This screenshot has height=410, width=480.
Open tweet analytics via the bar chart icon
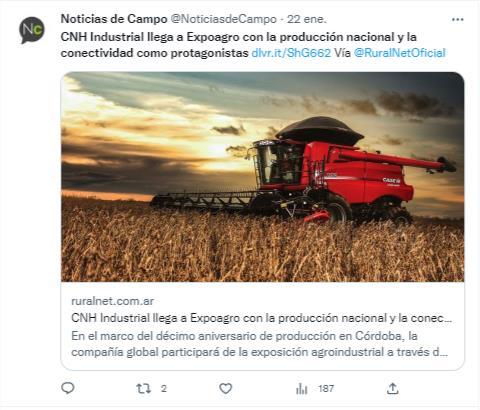[302, 388]
